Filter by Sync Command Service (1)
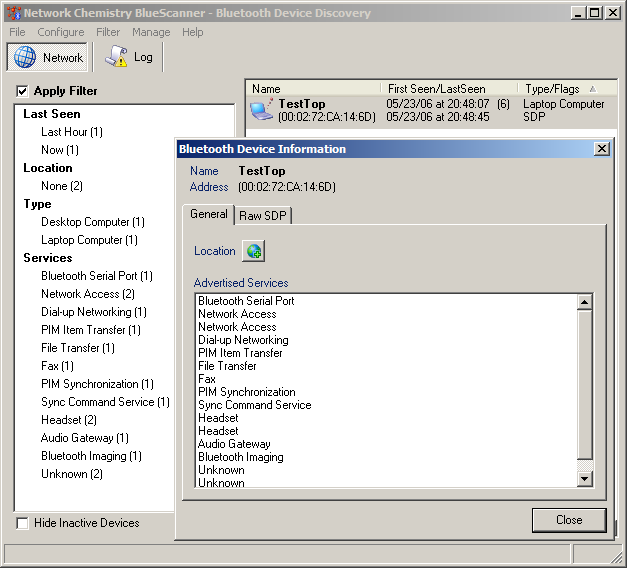The image size is (627, 568). (106, 402)
